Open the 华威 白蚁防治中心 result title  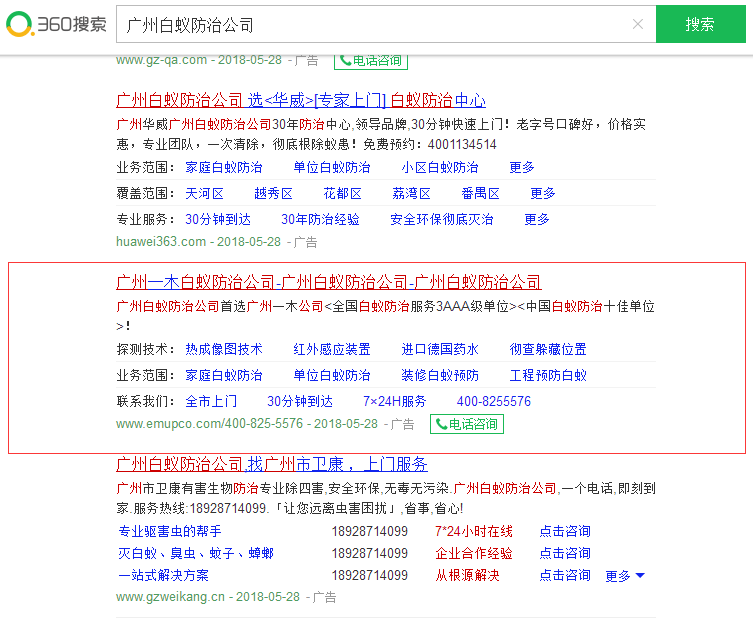coord(301,100)
